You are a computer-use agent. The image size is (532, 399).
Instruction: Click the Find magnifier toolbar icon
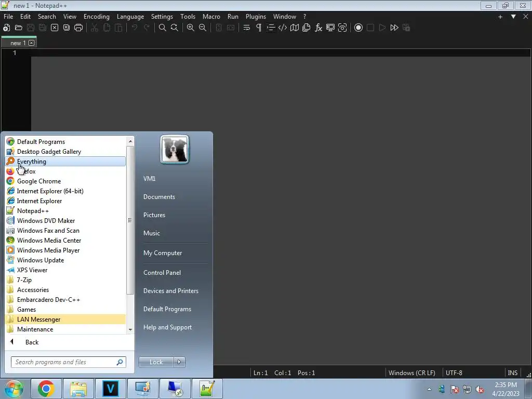click(x=163, y=28)
